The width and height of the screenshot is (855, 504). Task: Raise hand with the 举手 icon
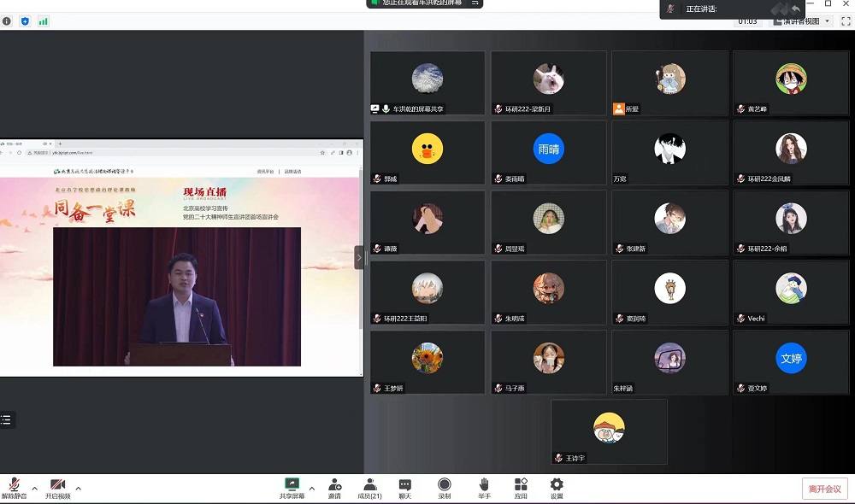[484, 485]
